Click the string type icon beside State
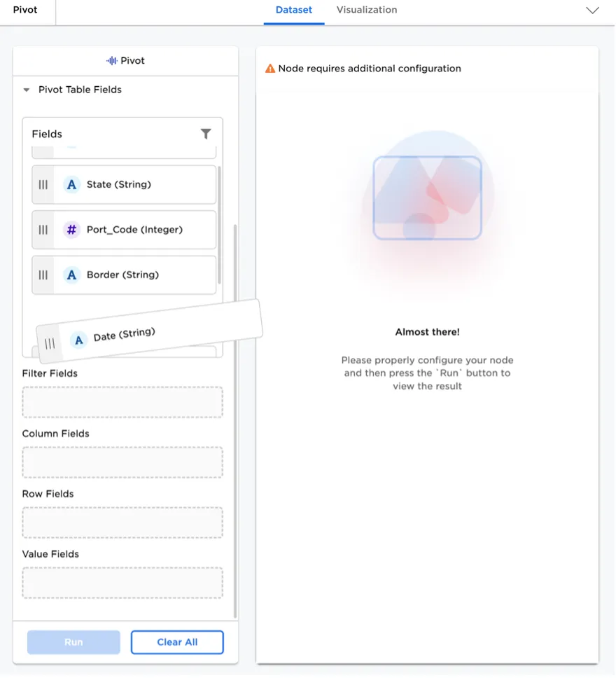This screenshot has width=616, height=678. (x=71, y=185)
